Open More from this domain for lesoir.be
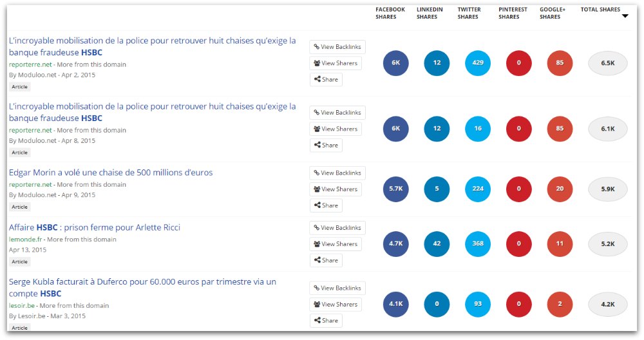The height and width of the screenshot is (340, 644). [x=74, y=305]
